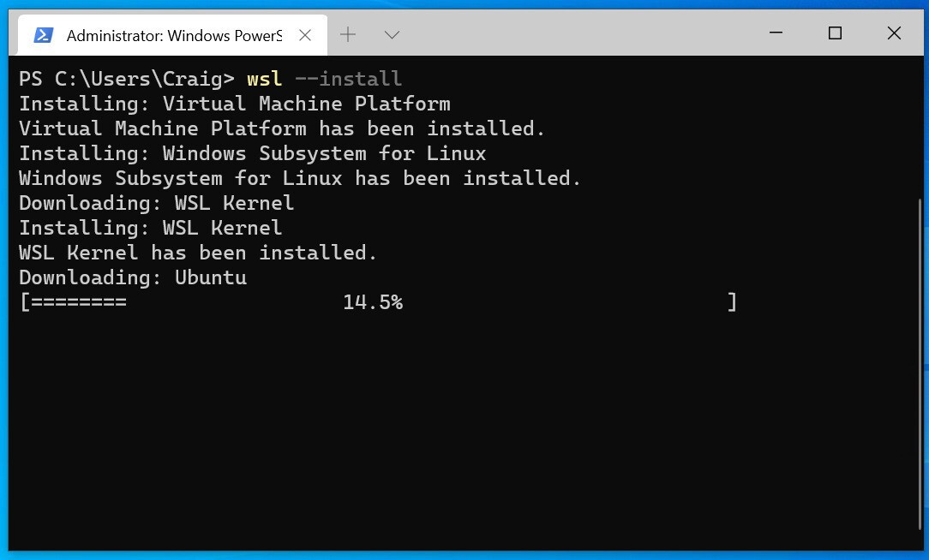Screen dimensions: 929x560
Task: Click the "WSL Kernel has been installed." line
Action: coord(198,253)
